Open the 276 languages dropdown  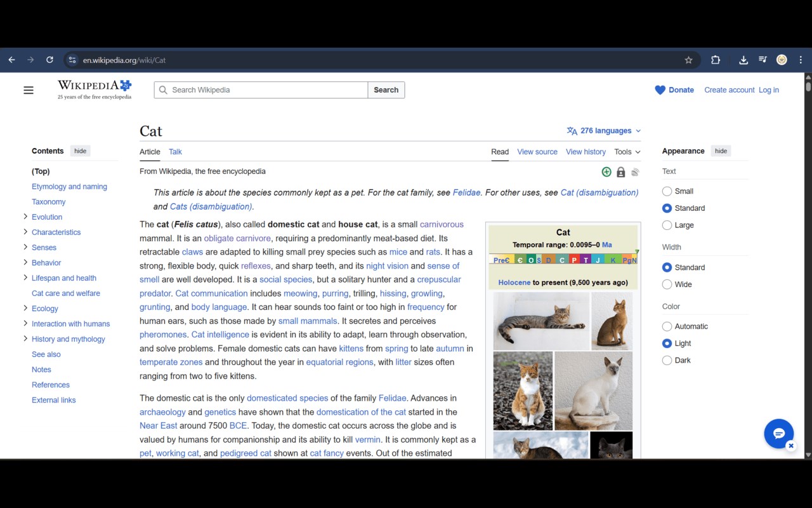[x=604, y=131]
